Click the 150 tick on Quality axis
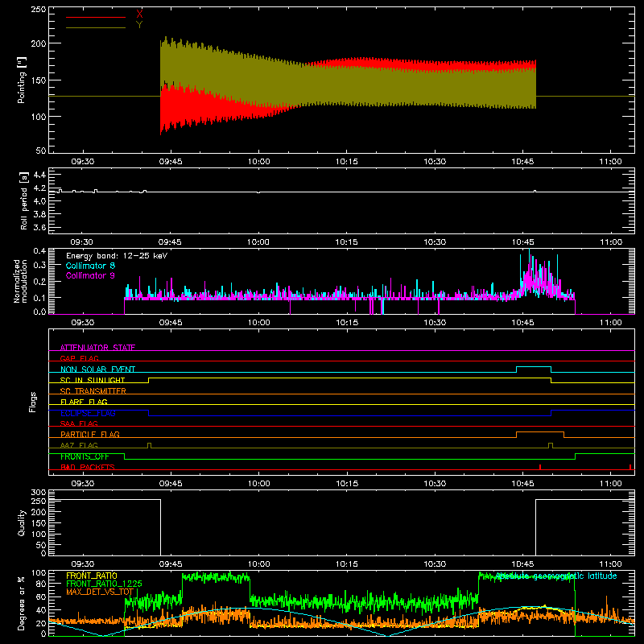This screenshot has height=644, width=644. pos(39,523)
